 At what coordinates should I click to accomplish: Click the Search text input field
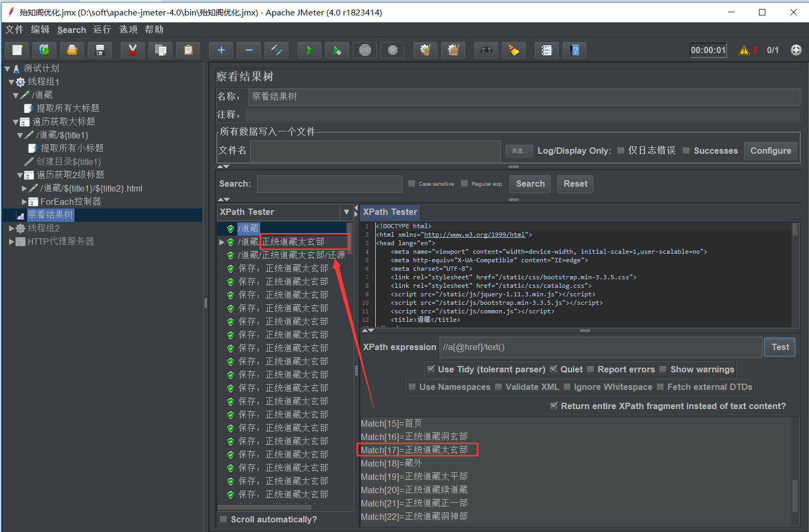coord(329,184)
